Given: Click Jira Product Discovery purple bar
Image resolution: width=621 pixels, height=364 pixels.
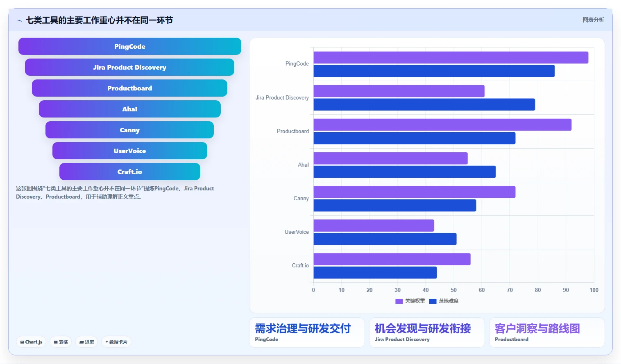Looking at the screenshot, I should pyautogui.click(x=399, y=91).
